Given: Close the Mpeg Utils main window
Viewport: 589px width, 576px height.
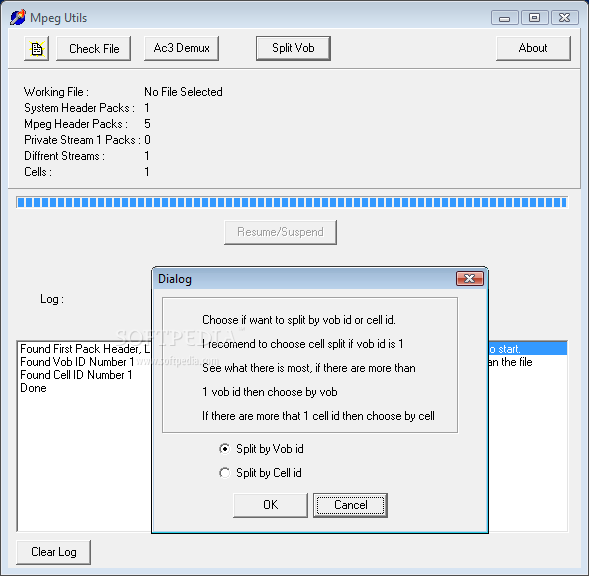Looking at the screenshot, I should (x=565, y=18).
